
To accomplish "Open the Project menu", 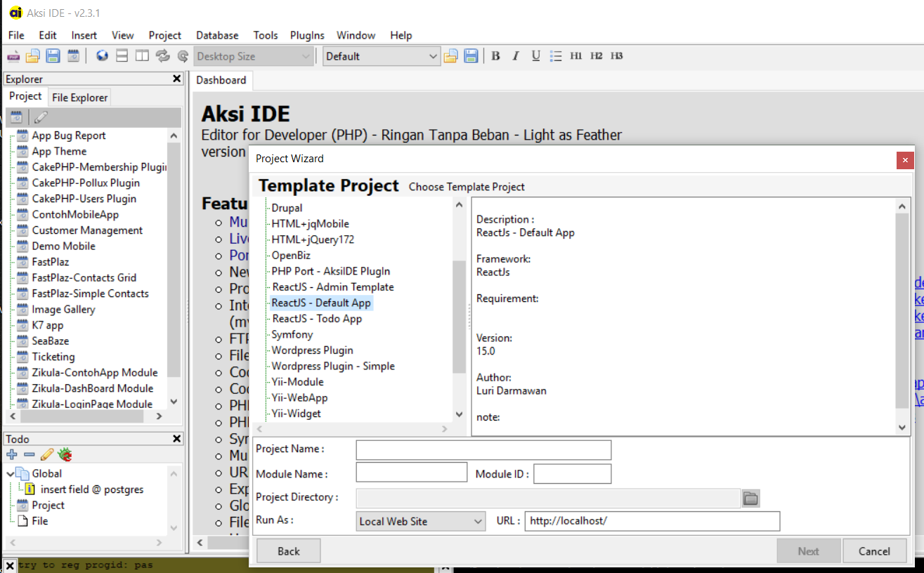I will (x=165, y=35).
